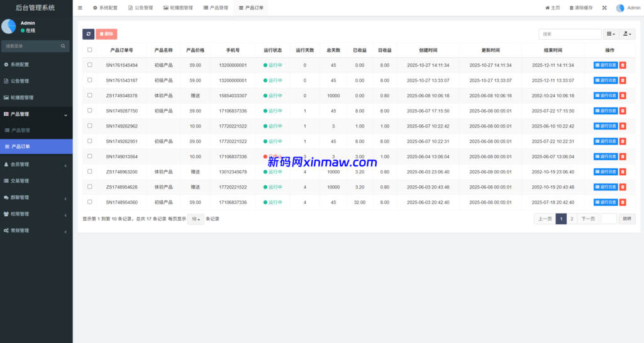Click the 跳转 jump button

627,219
